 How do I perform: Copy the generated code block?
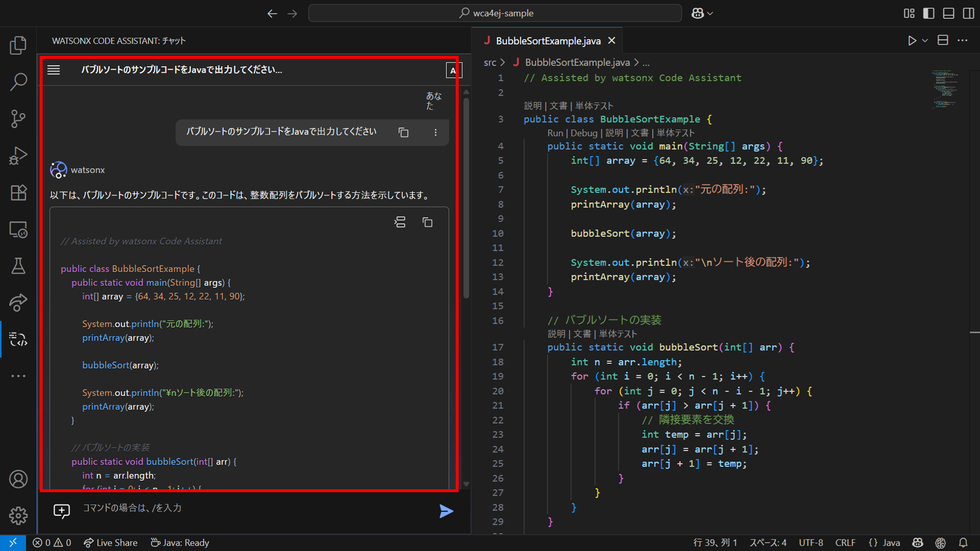tap(427, 222)
